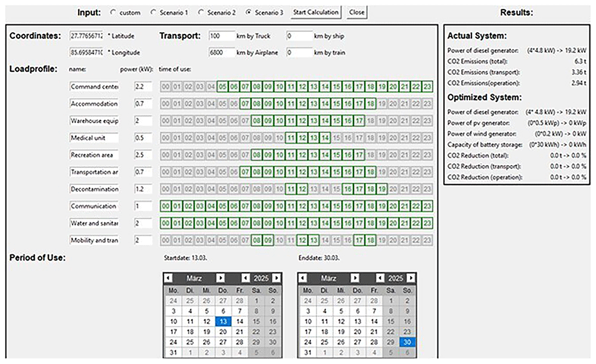Viewport: 596px width, 364px height.
Task: Click the Start Calculation button
Action: (x=315, y=12)
